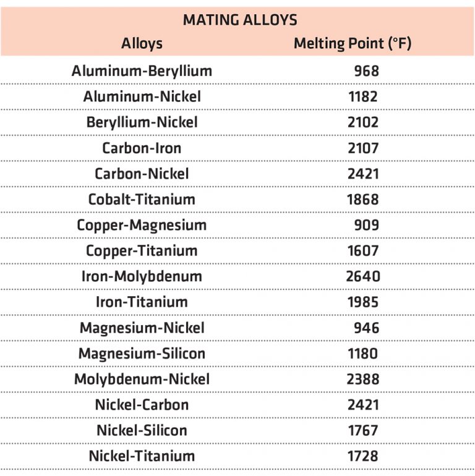Click the Carbon-Iron alloy name

pos(142,148)
